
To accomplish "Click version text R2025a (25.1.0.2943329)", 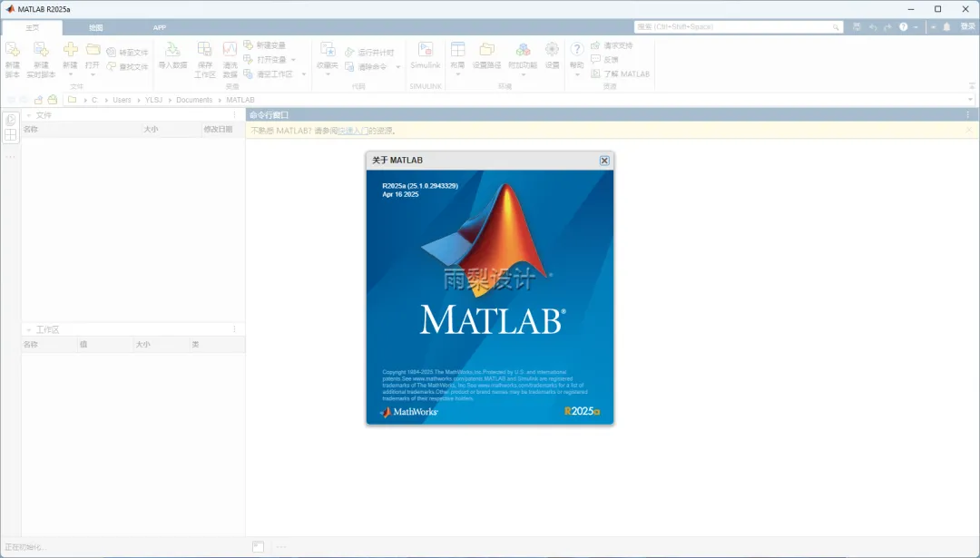I will click(x=420, y=186).
